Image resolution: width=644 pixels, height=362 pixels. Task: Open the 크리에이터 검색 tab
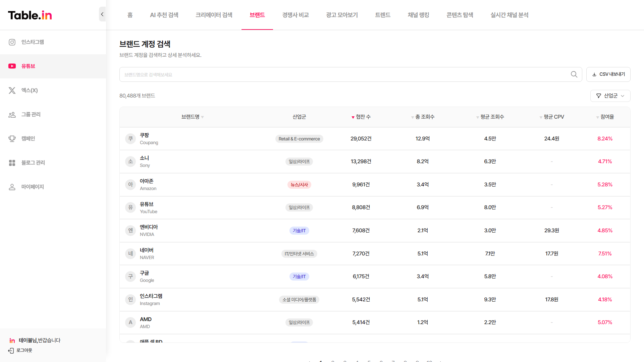tap(214, 15)
